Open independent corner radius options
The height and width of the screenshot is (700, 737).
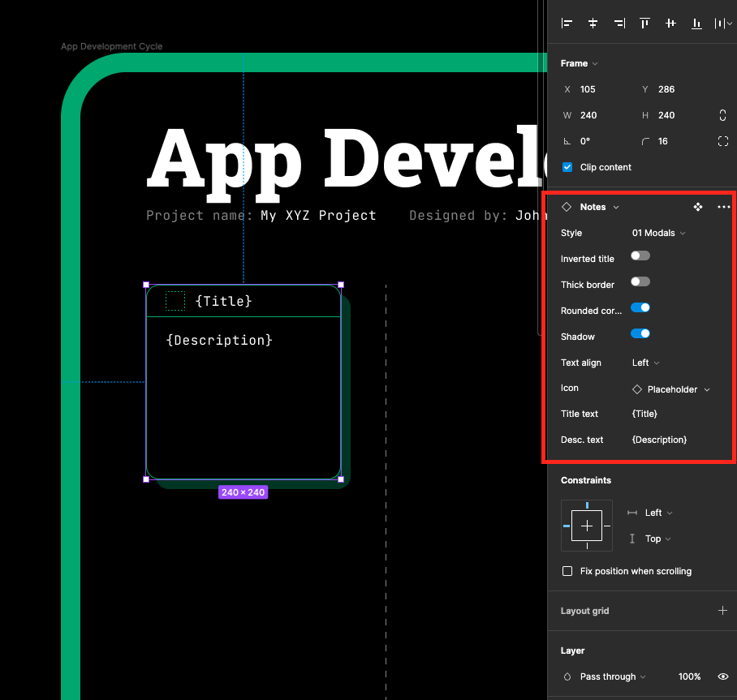[722, 141]
